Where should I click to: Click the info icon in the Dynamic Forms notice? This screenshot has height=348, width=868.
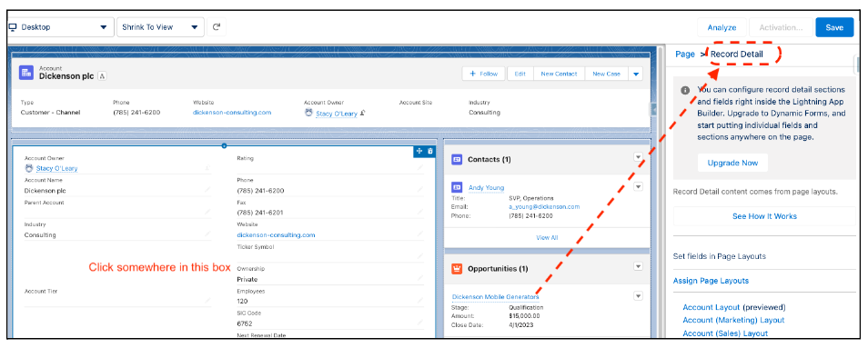click(x=685, y=90)
